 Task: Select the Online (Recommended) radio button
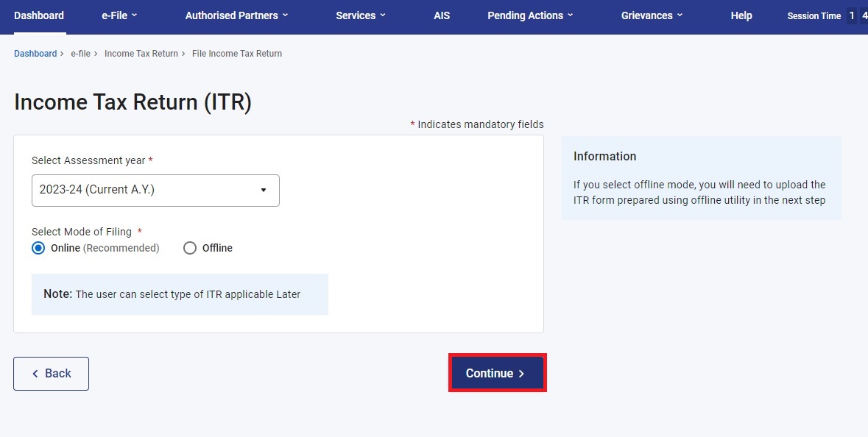click(x=38, y=248)
